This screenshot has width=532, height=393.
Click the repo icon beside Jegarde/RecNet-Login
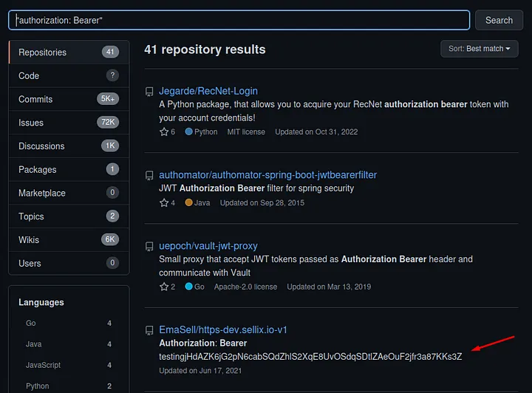149,92
